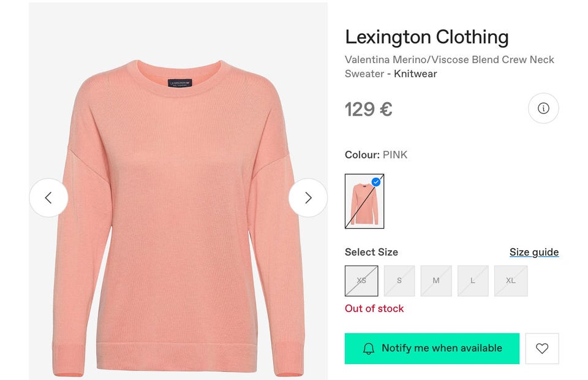Select the pink sweater colour swatch
588x380 pixels.
click(364, 201)
